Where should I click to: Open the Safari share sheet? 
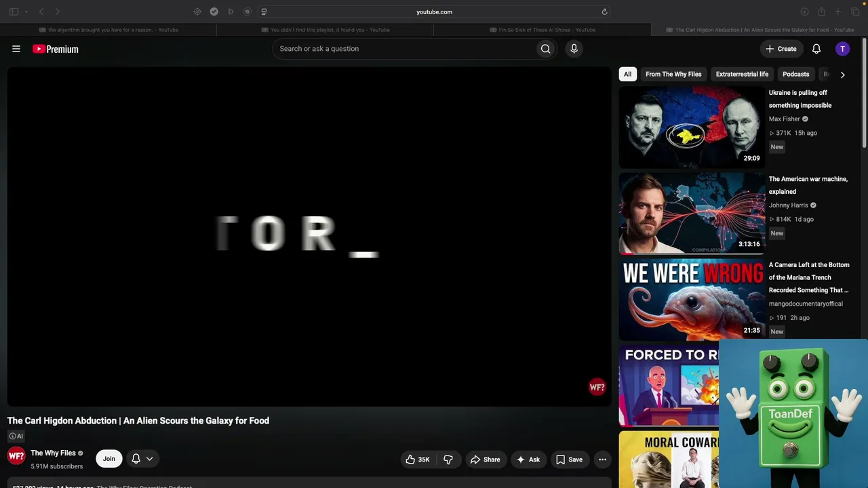[x=821, y=12]
